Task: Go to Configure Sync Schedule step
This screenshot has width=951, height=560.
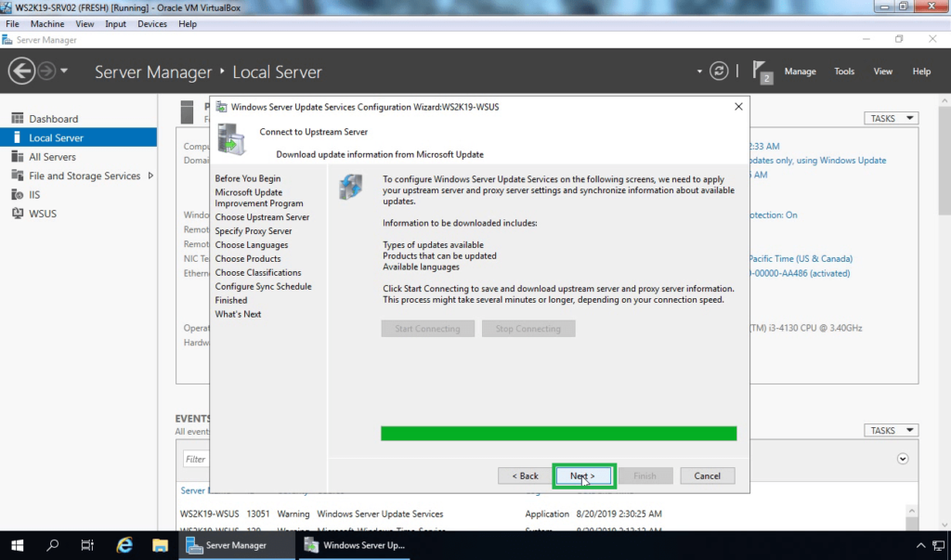Action: [x=263, y=286]
